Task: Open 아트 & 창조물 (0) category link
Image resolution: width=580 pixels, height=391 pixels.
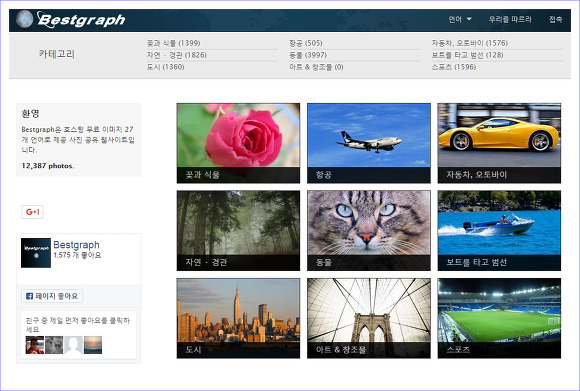Action: point(316,67)
